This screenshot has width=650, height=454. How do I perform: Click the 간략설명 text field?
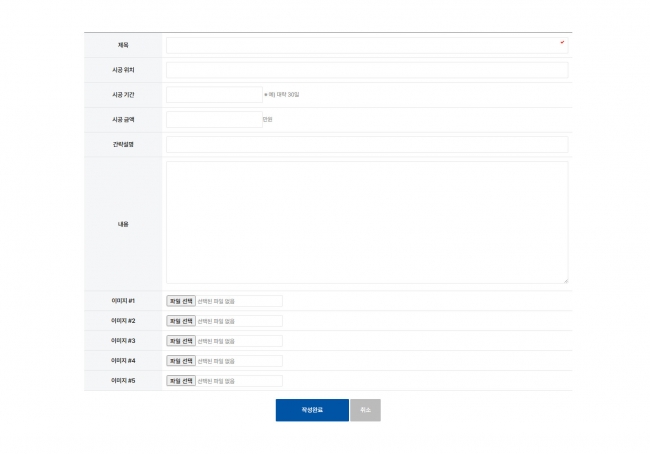366,145
